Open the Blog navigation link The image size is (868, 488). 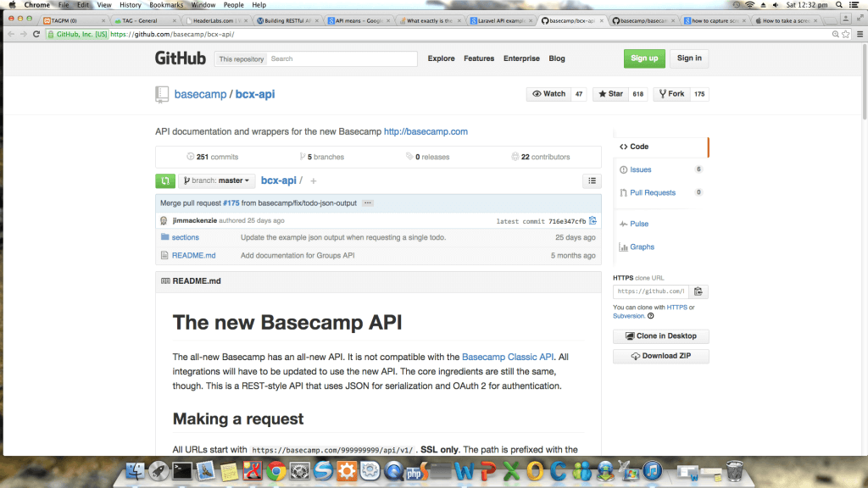coord(557,58)
